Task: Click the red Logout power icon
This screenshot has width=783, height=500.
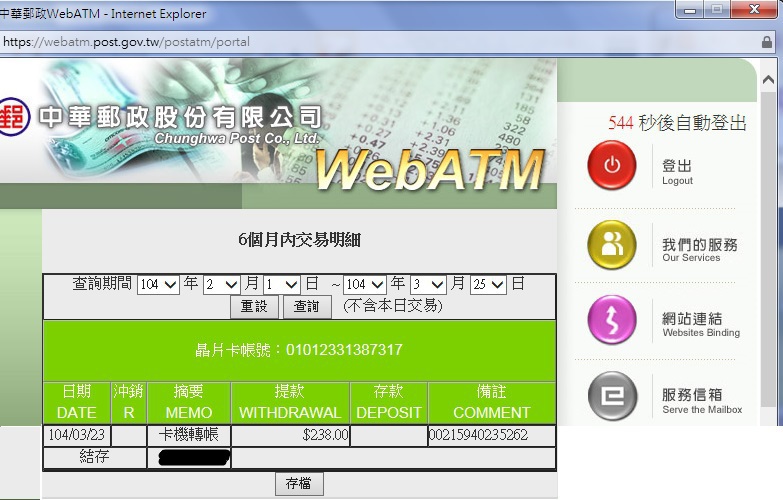Action: click(612, 165)
